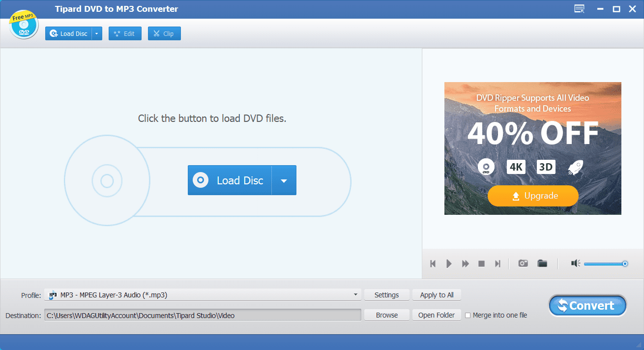Expand the toolbar Load Disc dropdown arrow
644x350 pixels.
pos(97,33)
